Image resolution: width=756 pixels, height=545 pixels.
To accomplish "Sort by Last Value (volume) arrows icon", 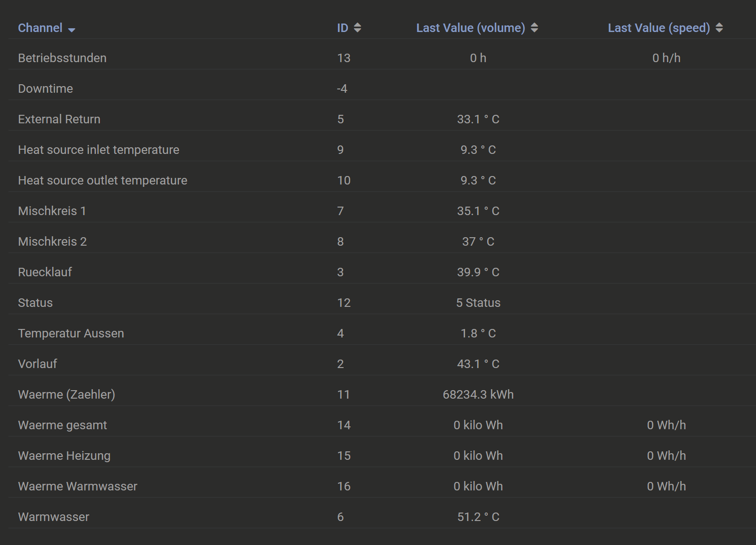I will coord(534,28).
